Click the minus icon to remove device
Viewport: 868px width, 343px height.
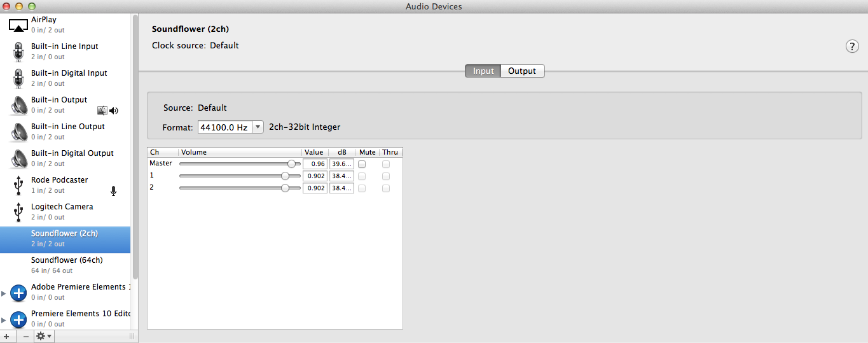coord(25,336)
